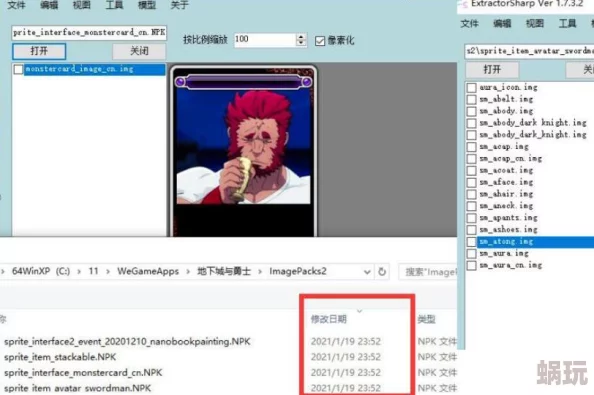Click 64WinXP (C:) in the address bar
594x395 pixels.
pos(41,271)
